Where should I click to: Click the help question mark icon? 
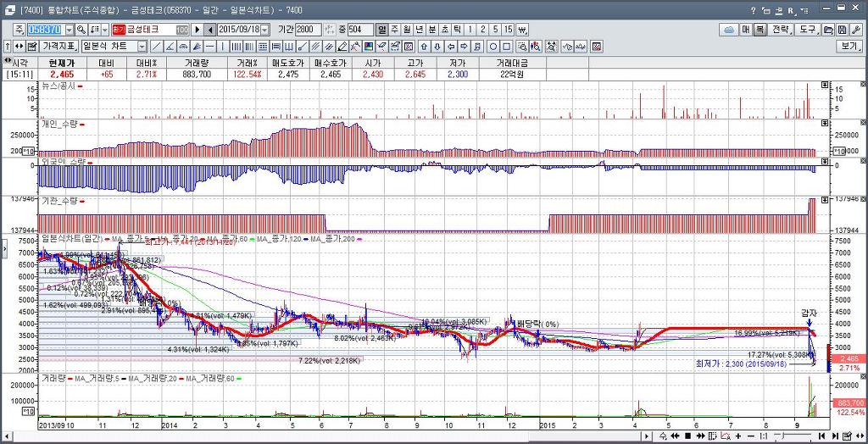click(x=754, y=10)
